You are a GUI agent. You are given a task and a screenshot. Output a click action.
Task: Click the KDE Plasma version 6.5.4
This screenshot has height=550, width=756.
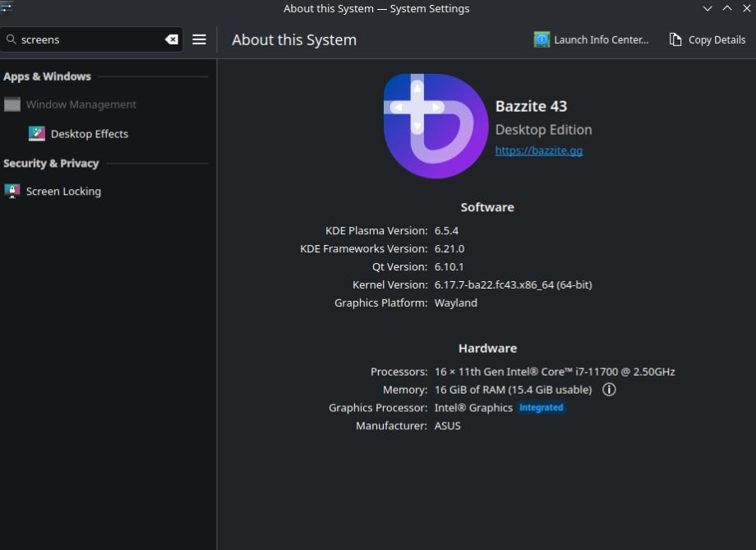pos(446,231)
